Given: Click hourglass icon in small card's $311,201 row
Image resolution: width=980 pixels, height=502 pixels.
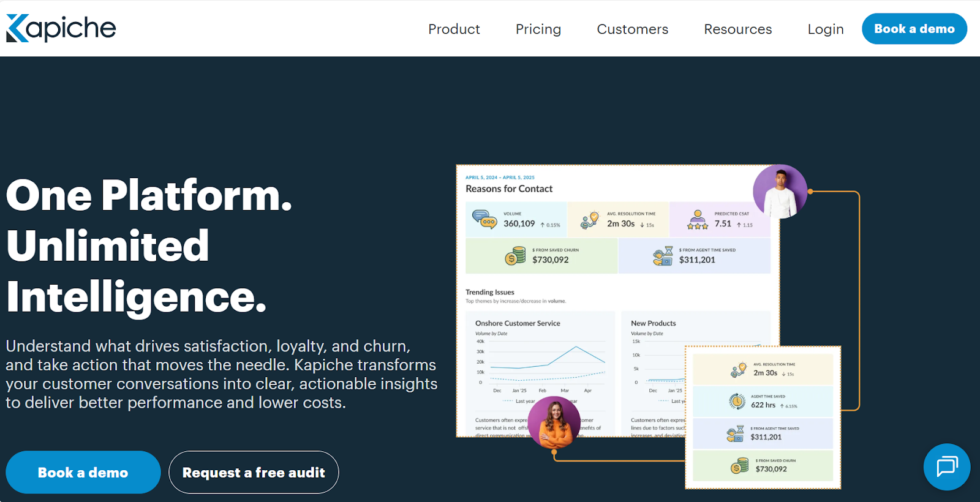Looking at the screenshot, I should click(735, 433).
